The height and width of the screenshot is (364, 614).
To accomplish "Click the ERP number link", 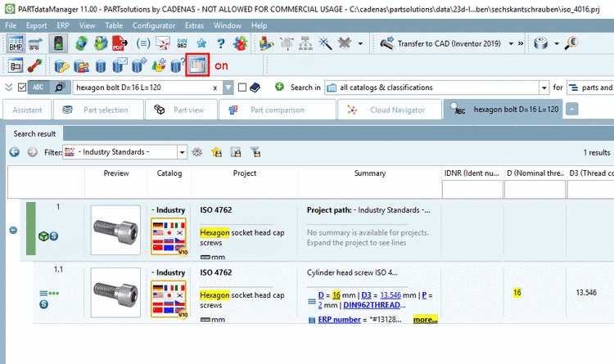I will pos(339,320).
